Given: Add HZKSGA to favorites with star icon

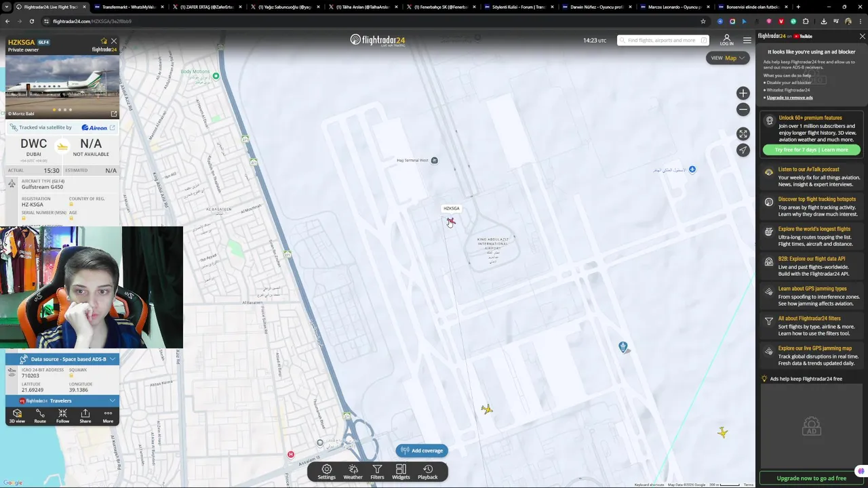Looking at the screenshot, I should coord(104,41).
